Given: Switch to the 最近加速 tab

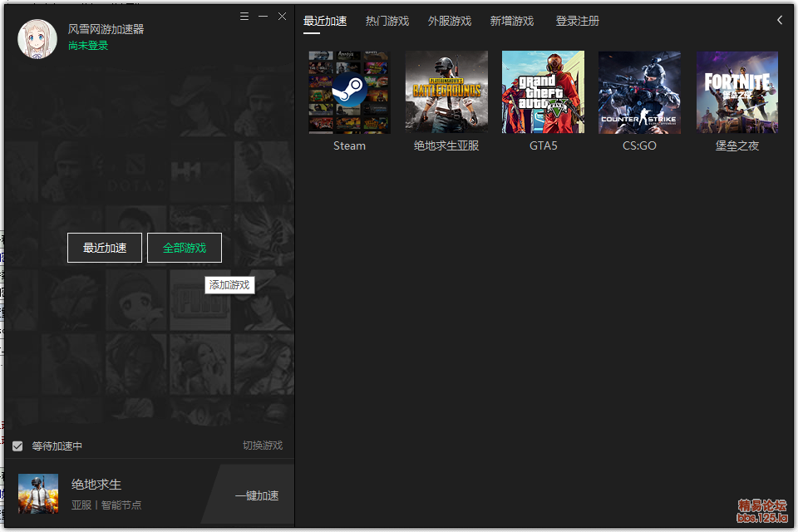Looking at the screenshot, I should (325, 21).
